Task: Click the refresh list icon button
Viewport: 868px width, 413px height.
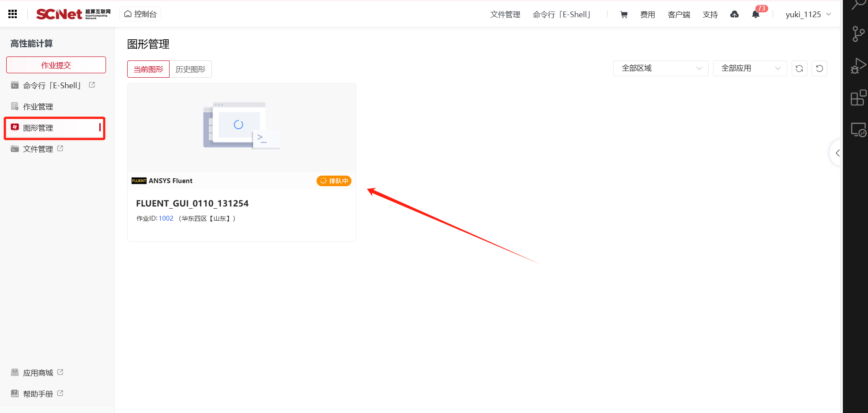Action: [x=799, y=68]
